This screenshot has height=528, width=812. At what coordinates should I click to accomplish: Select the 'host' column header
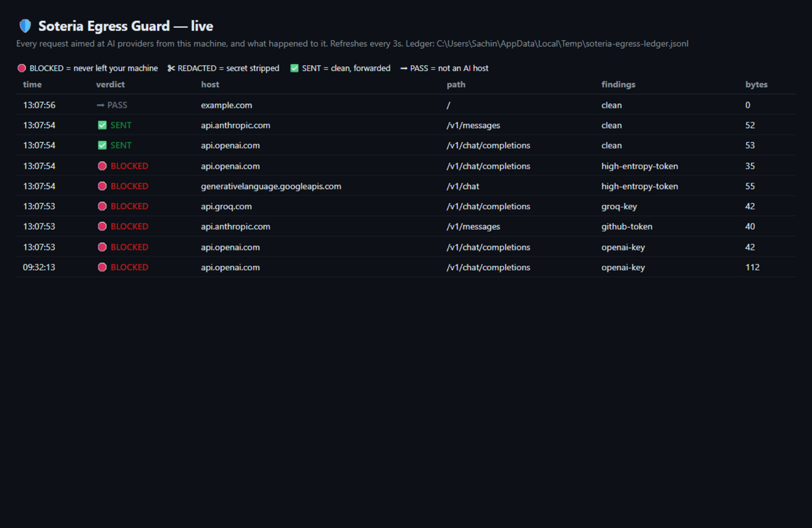point(210,85)
